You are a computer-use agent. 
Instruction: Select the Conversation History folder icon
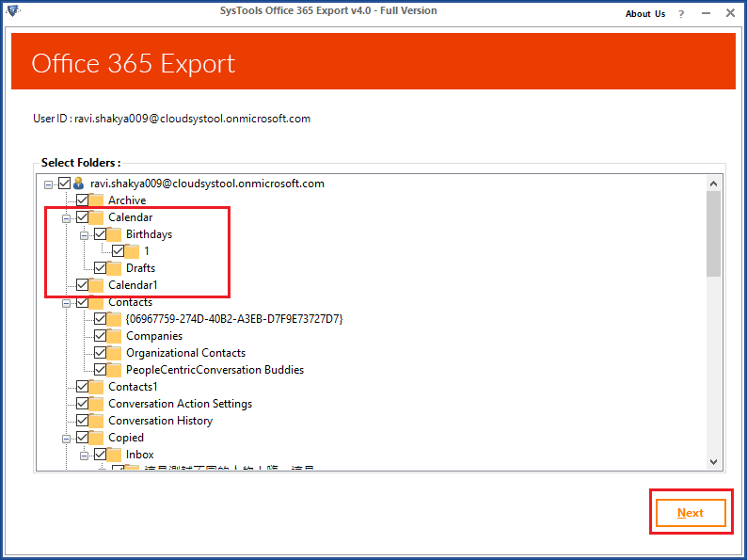point(96,421)
